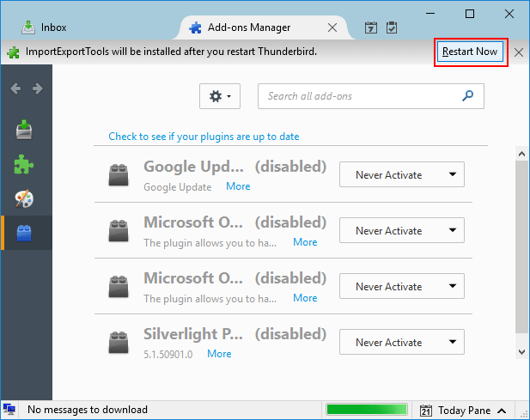Select the Google Upd... plugin title
The width and height of the screenshot is (530, 420).
[193, 167]
